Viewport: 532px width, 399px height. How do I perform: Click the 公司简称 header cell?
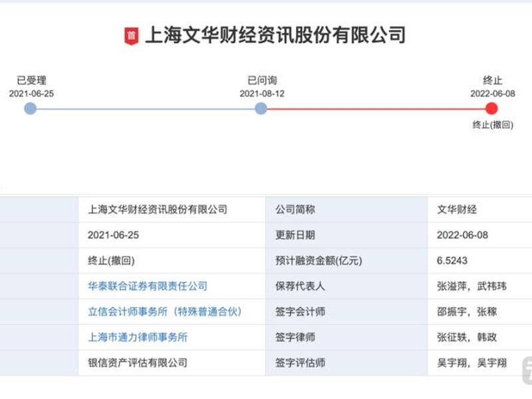[346, 209]
